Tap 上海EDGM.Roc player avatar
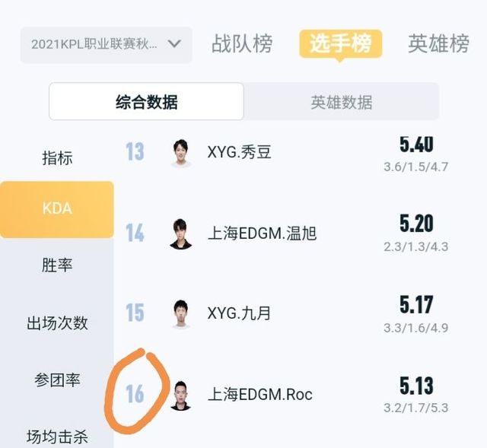The width and height of the screenshot is (487, 448). pyautogui.click(x=181, y=395)
